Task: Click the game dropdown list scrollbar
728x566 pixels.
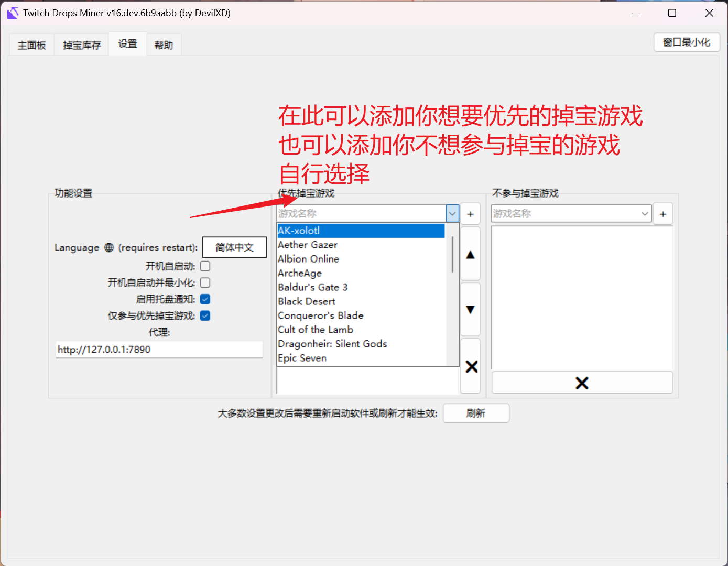Action: 452,254
